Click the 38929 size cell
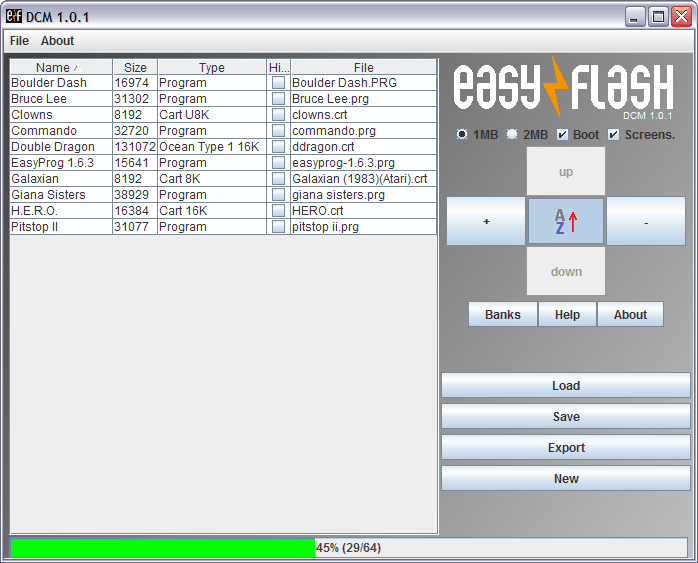Image resolution: width=698 pixels, height=563 pixels. click(x=135, y=195)
